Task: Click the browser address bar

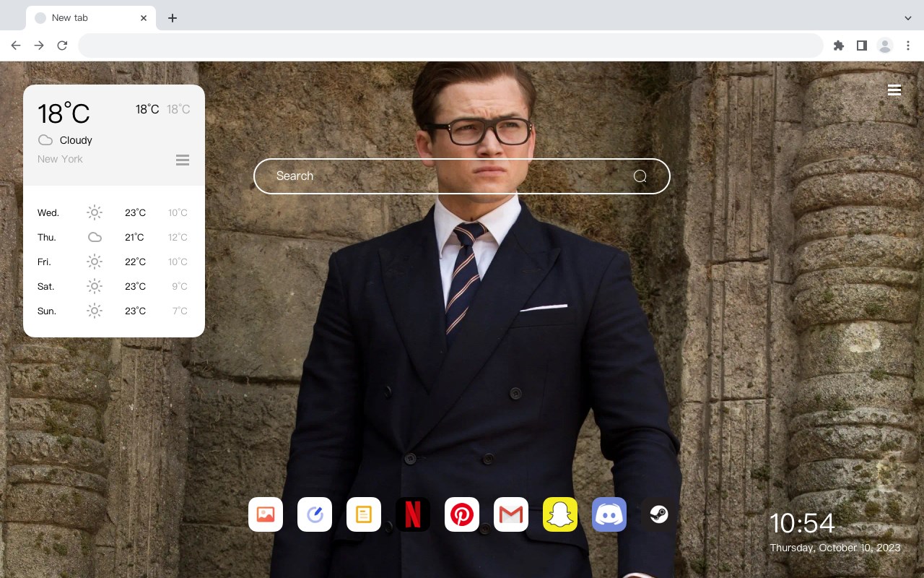Action: click(x=450, y=46)
